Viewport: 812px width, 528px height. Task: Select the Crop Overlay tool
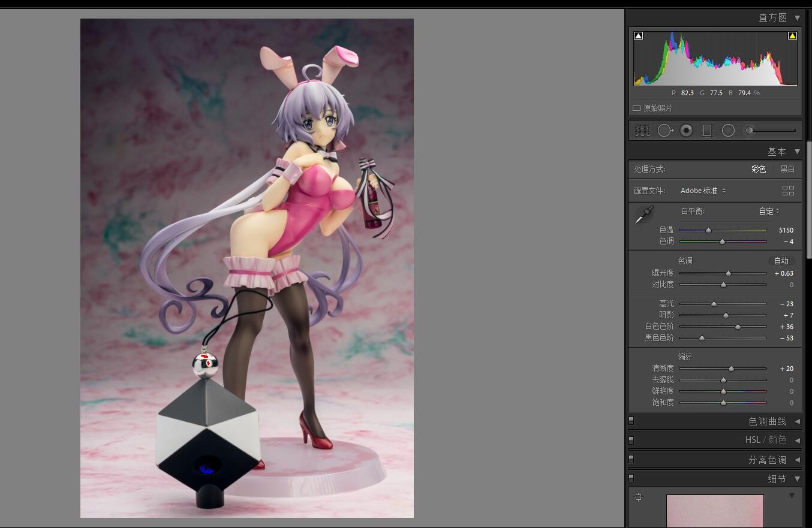tap(642, 131)
